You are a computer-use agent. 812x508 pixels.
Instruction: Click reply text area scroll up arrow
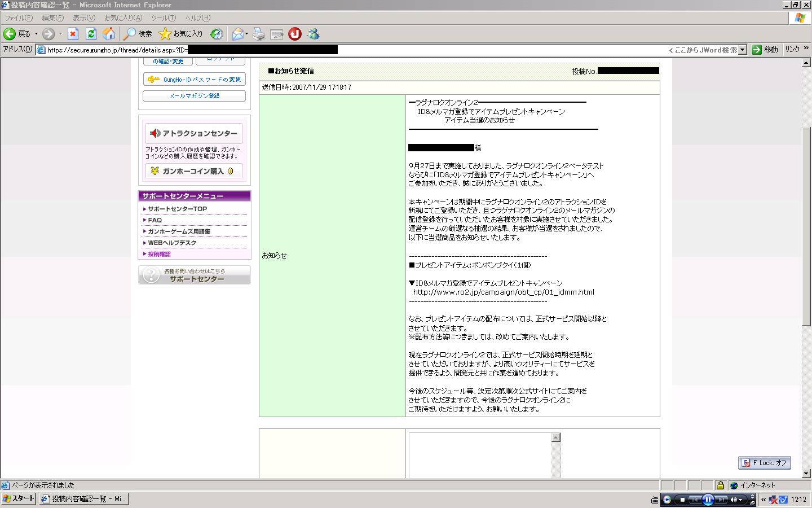click(x=556, y=437)
